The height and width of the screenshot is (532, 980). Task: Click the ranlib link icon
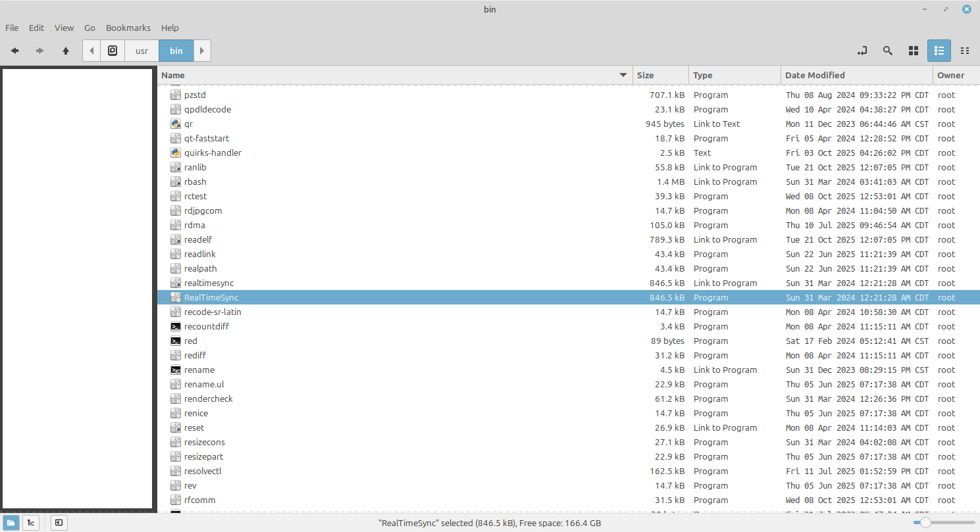tap(176, 167)
